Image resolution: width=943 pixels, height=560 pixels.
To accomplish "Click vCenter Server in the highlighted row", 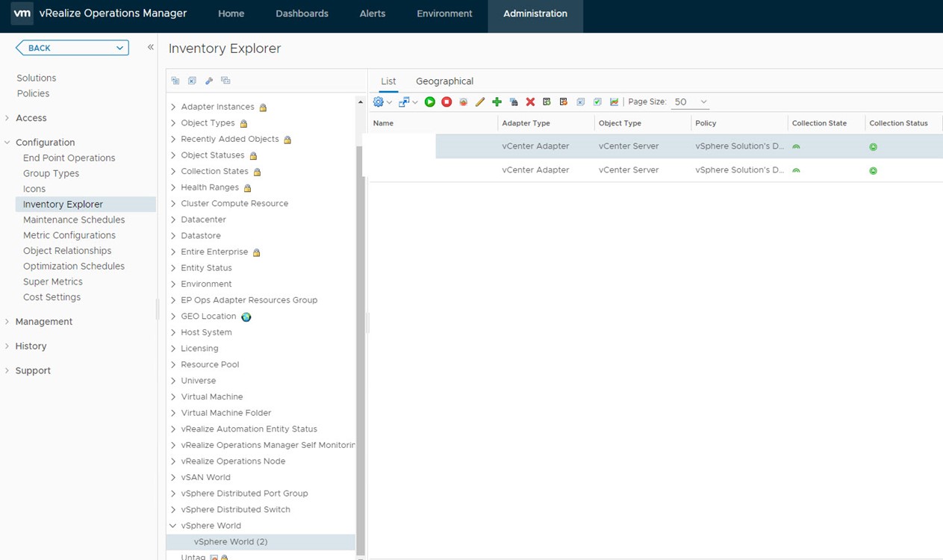I will pos(629,146).
